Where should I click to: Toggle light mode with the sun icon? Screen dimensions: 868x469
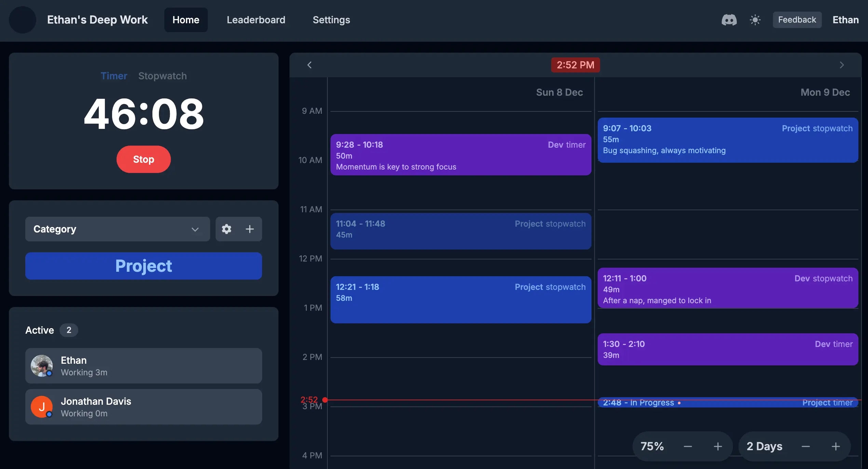755,20
